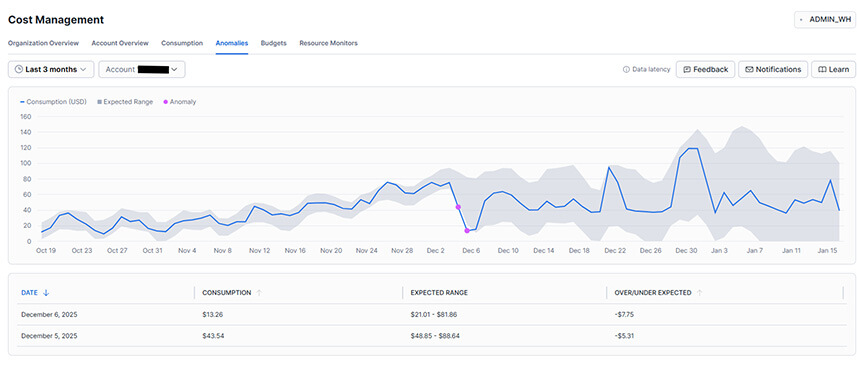Click the envelope icon on Notifications
857x368 pixels.
point(749,69)
